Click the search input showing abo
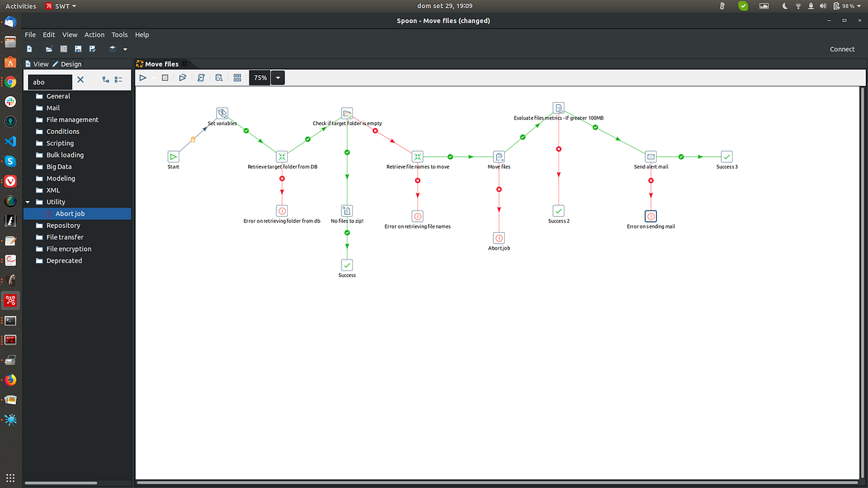 [x=49, y=82]
